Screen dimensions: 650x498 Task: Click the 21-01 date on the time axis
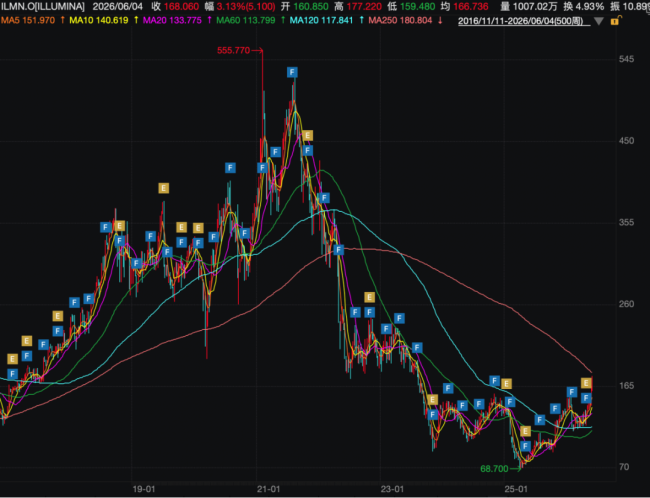click(x=268, y=489)
